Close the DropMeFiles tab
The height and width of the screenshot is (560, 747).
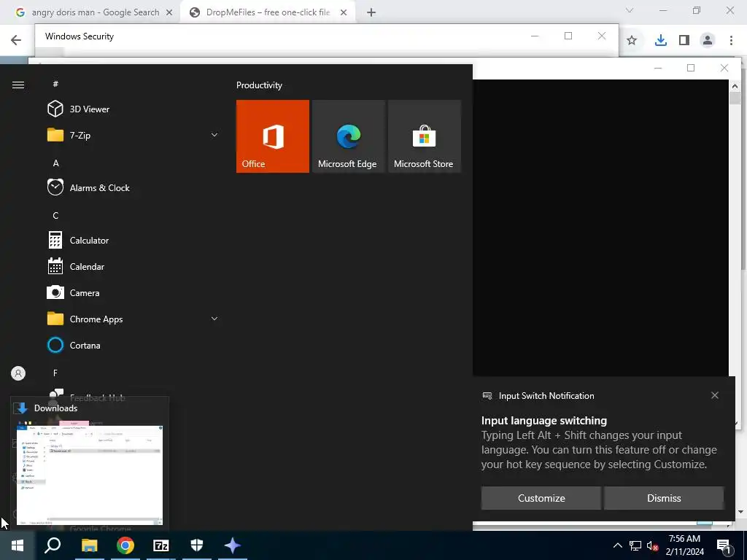click(x=344, y=12)
